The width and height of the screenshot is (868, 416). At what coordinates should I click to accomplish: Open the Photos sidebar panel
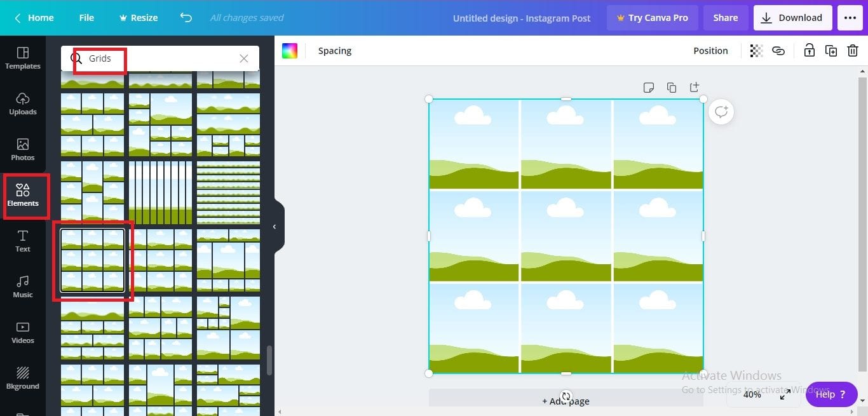pos(23,149)
